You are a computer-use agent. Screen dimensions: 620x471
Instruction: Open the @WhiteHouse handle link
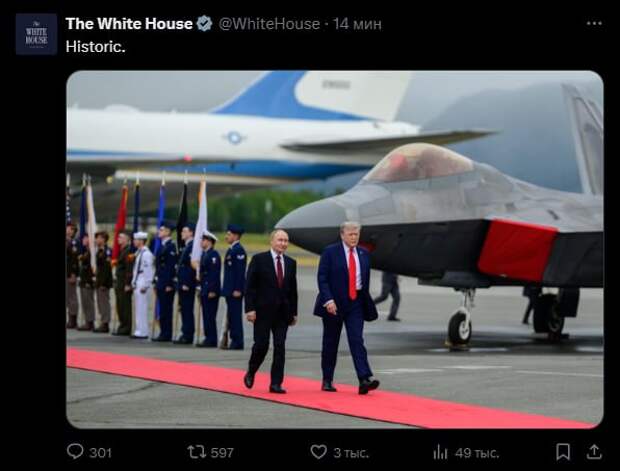[269, 24]
